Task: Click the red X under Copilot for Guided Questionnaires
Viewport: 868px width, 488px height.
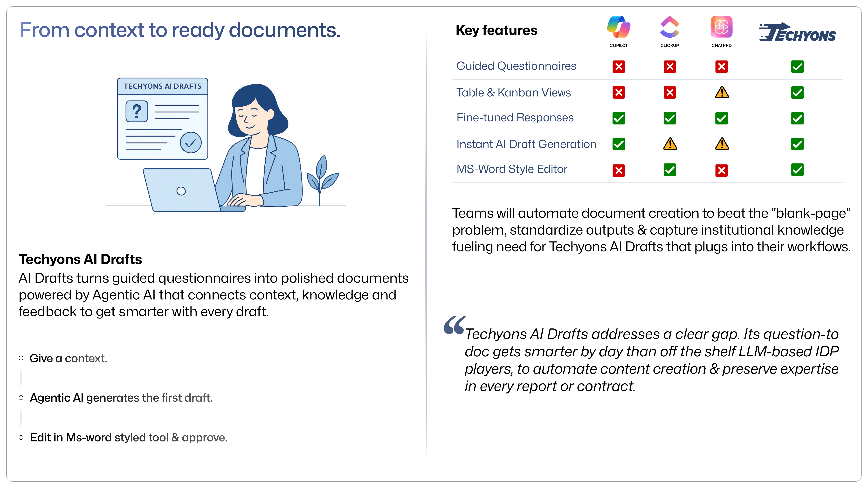Action: point(619,66)
